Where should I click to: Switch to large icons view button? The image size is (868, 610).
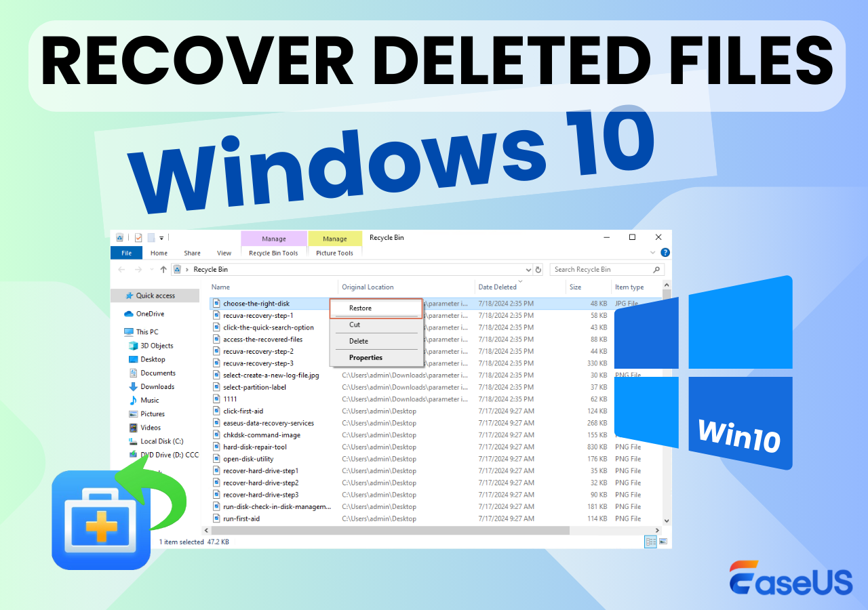point(663,542)
